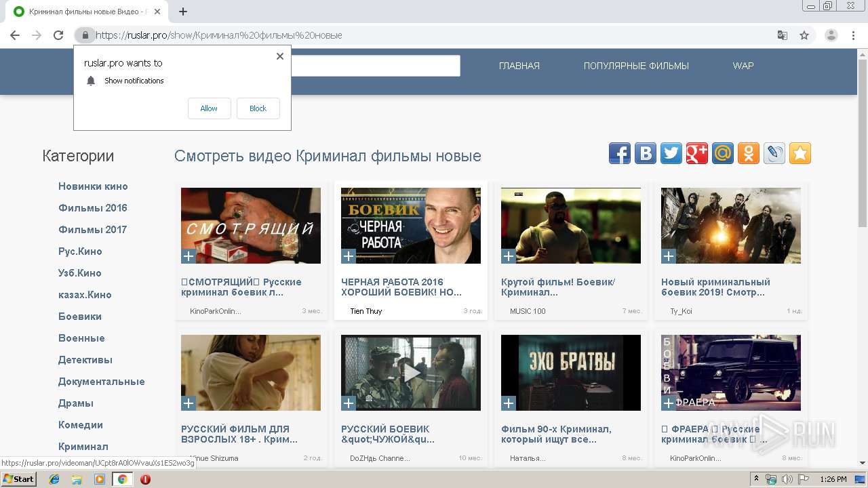Close the notification permission popup
868x488 pixels.
tap(280, 56)
